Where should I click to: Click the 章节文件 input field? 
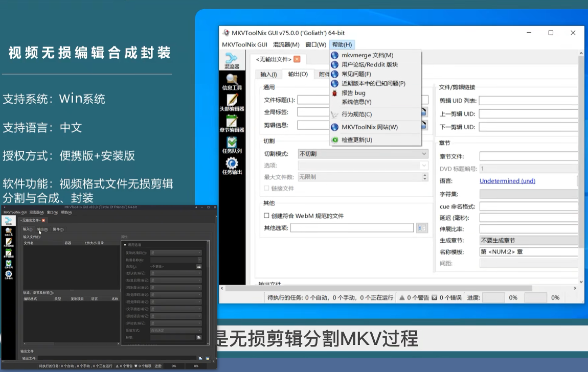tap(529, 156)
